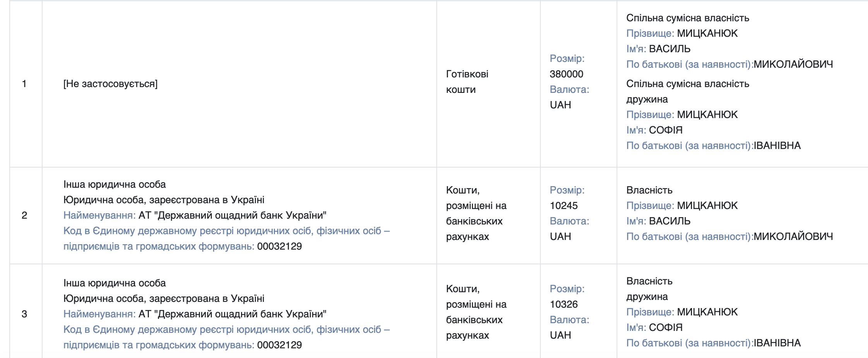Click Власність heading in row 2
The width and height of the screenshot is (868, 358).
pos(649,190)
